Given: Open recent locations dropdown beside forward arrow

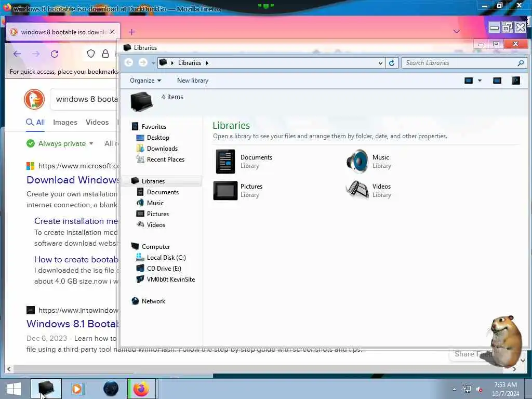Looking at the screenshot, I should coord(153,63).
